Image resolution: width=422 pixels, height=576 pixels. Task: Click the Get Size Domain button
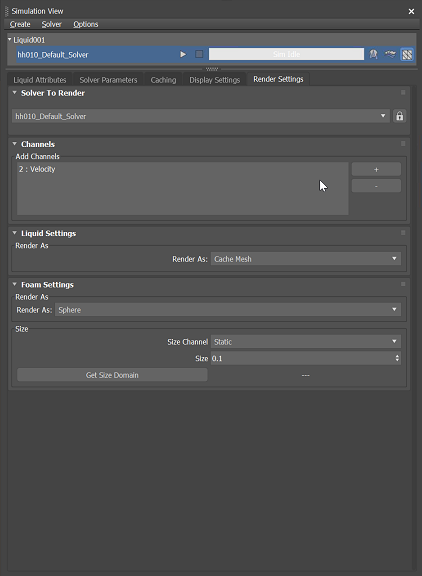pyautogui.click(x=112, y=375)
